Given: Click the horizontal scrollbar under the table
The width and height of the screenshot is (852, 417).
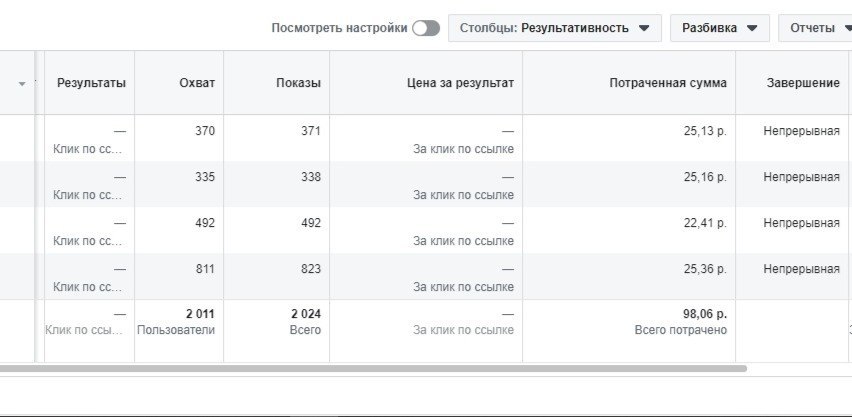Looking at the screenshot, I should tap(373, 368).
